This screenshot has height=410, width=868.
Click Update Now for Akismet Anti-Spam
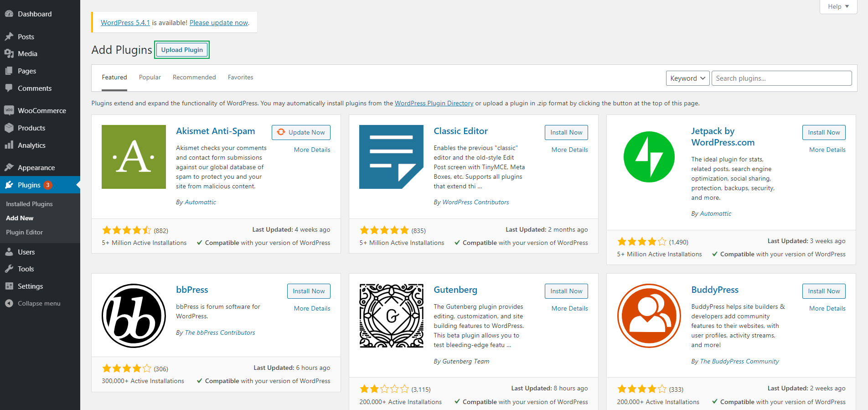pyautogui.click(x=301, y=132)
